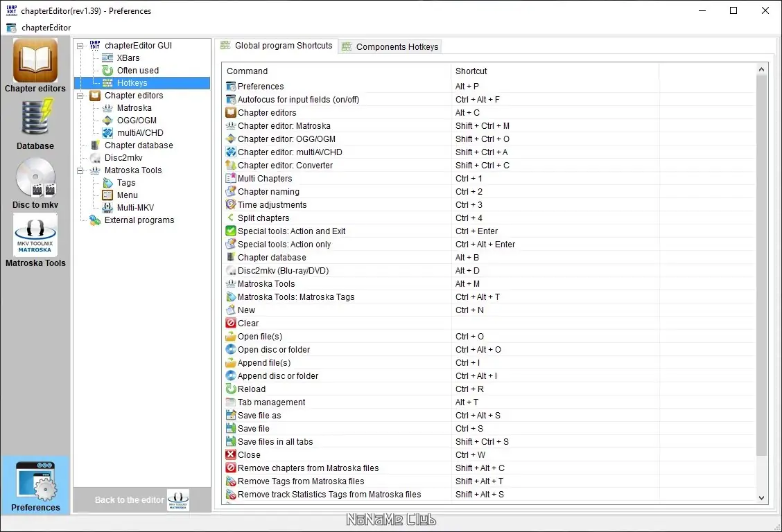Screen dimensions: 782x532
Task: Collapse the Chapter editors tree node
Action: point(80,96)
